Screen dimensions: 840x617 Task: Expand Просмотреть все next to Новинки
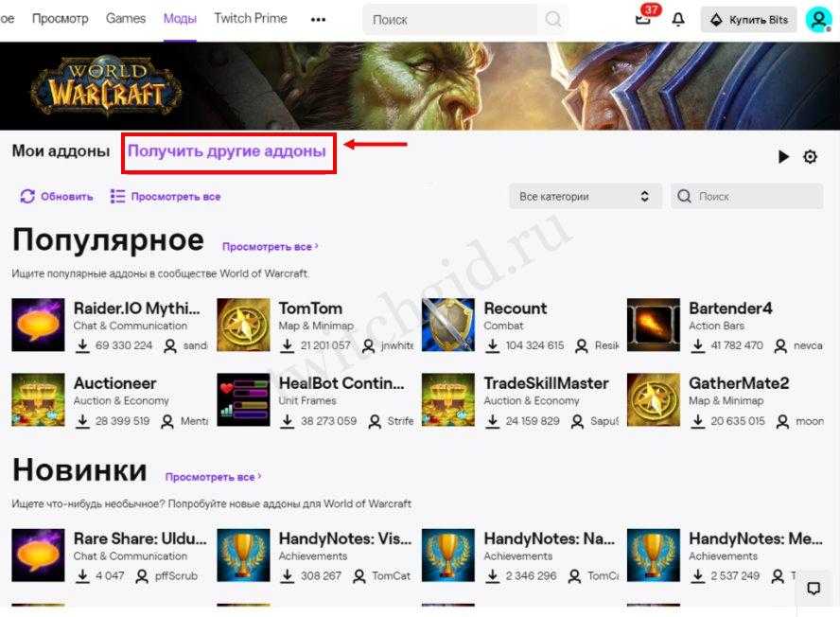[213, 477]
